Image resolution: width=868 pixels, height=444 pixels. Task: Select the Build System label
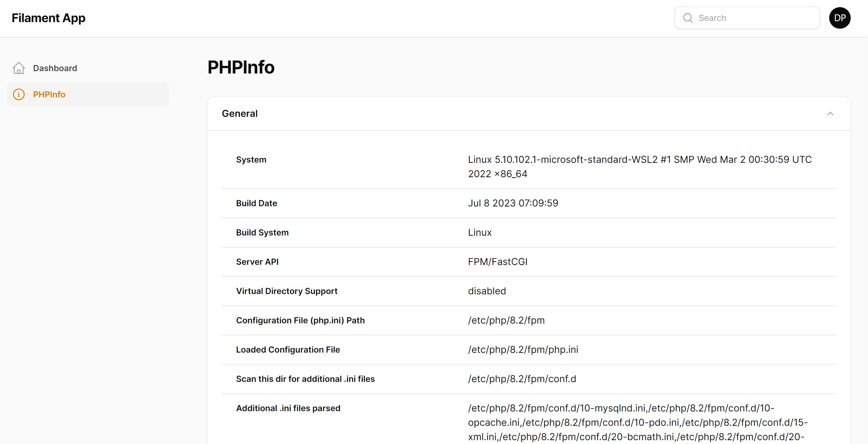coord(262,233)
